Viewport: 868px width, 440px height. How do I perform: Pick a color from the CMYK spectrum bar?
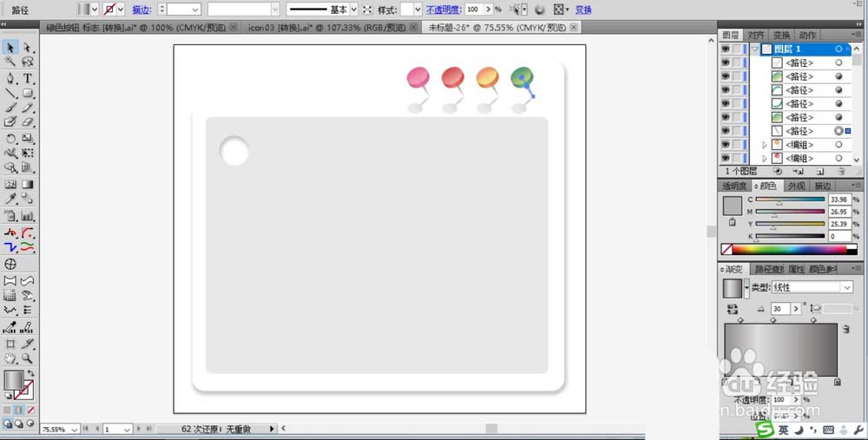pos(789,250)
